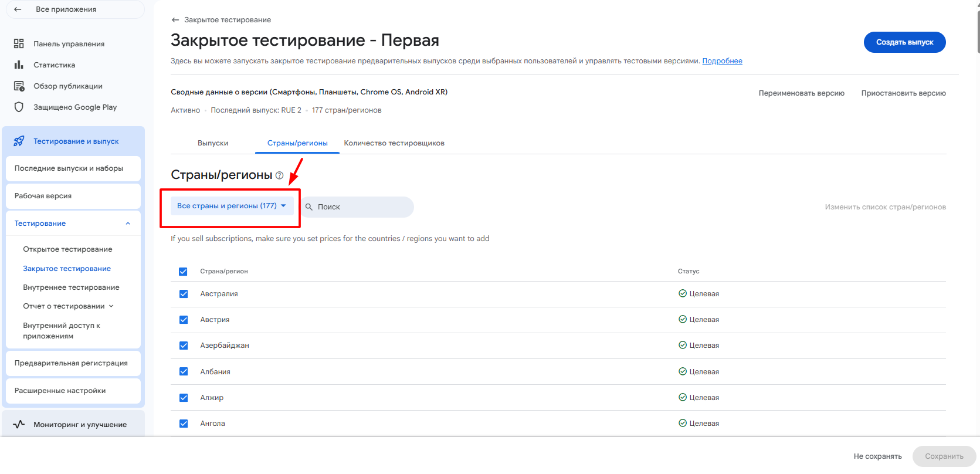Click the Целевая status icon for Алжир
This screenshot has height=474, width=980.
[683, 397]
